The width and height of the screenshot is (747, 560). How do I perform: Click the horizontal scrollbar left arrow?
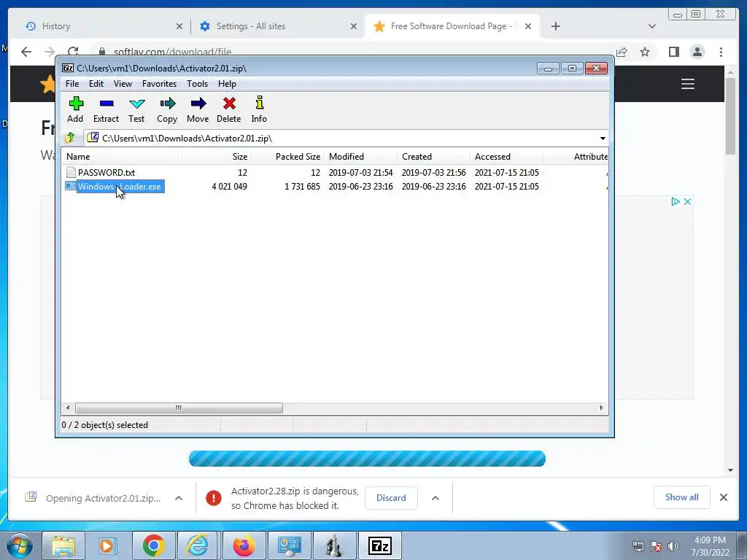click(x=68, y=408)
